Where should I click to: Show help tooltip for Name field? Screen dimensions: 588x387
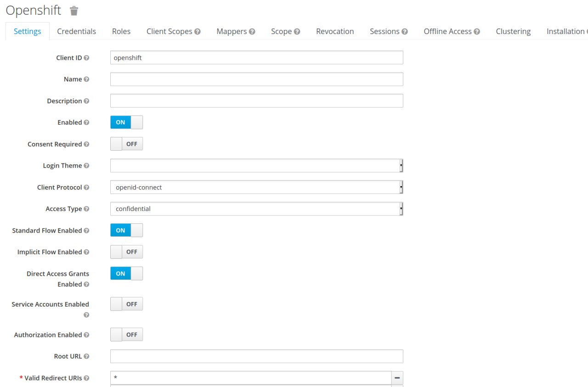86,80
